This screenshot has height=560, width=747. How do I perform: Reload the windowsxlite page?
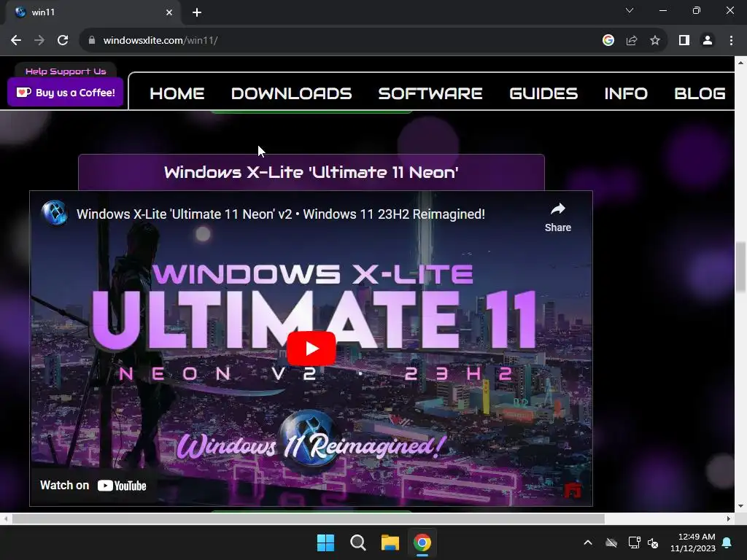tap(63, 41)
